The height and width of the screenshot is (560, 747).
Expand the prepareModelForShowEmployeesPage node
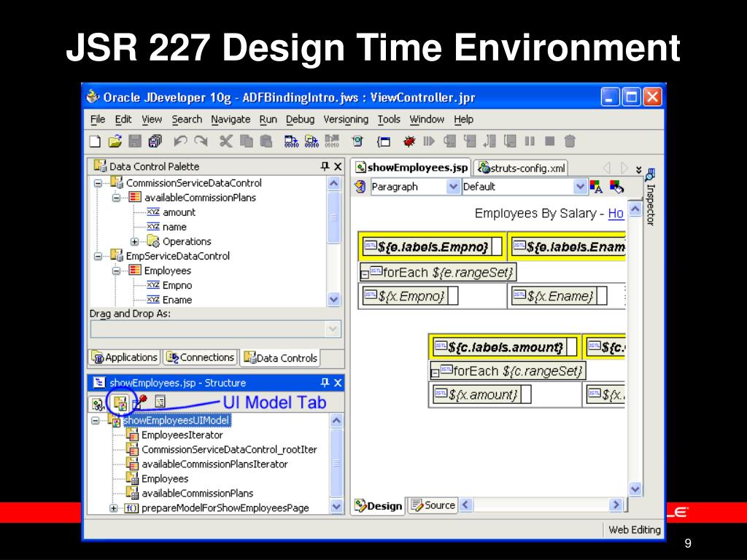coord(113,508)
